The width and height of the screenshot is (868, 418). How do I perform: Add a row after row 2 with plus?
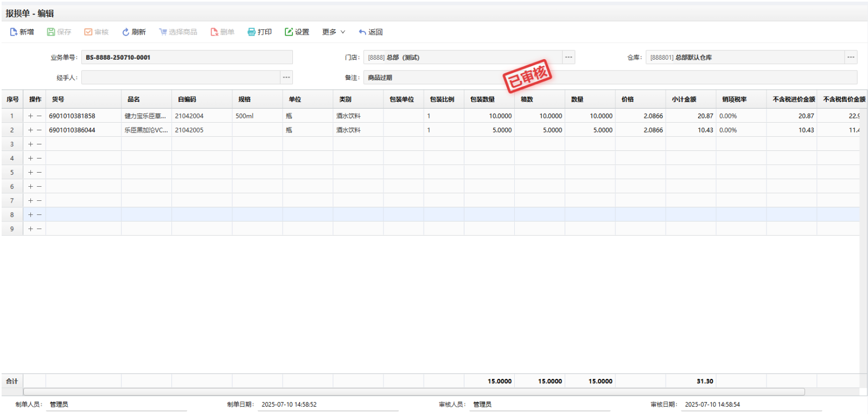(30, 130)
